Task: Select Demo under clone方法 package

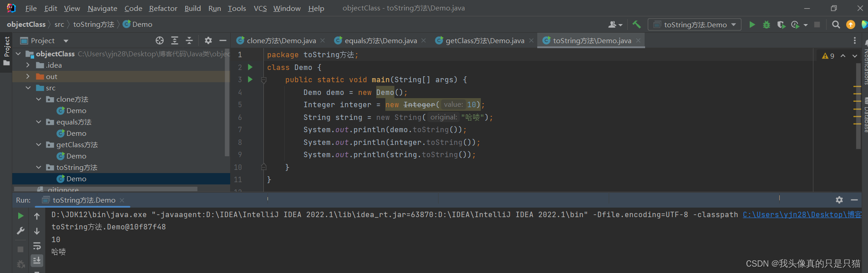Action: tap(76, 110)
